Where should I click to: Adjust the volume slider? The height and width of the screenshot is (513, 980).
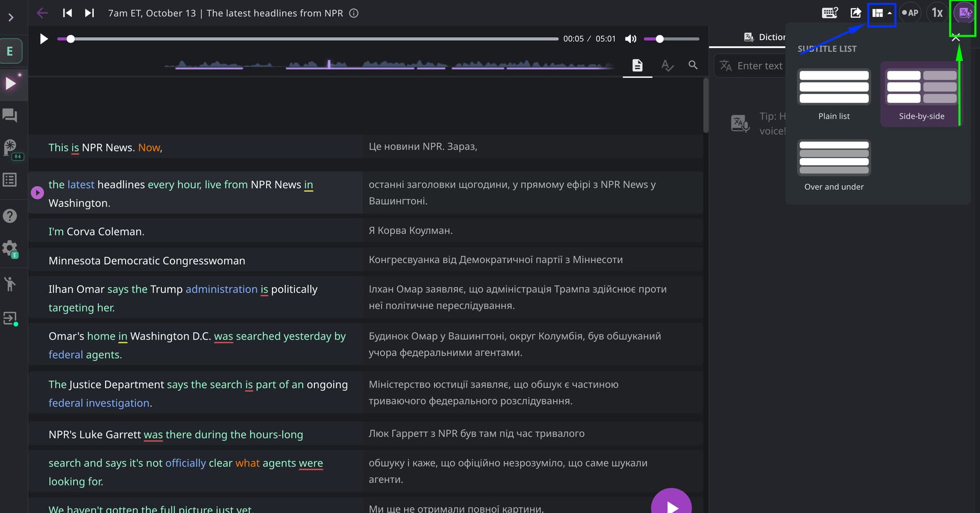[671, 39]
